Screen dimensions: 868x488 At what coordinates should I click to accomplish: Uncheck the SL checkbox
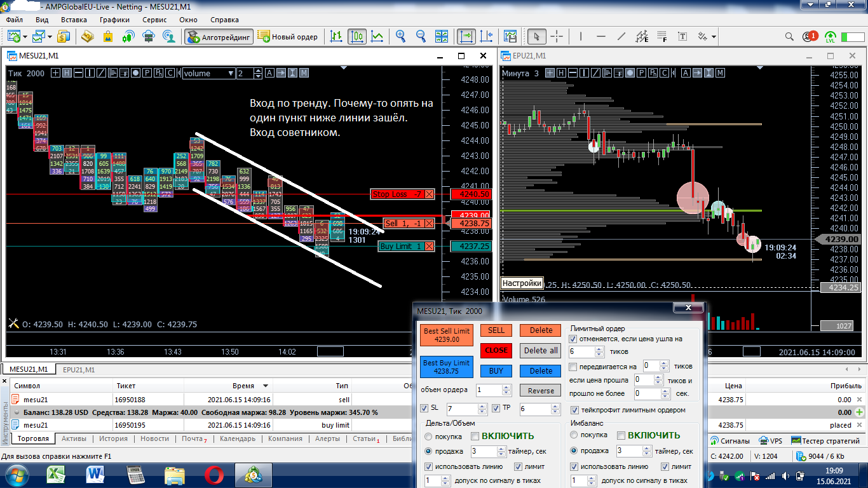[425, 409]
